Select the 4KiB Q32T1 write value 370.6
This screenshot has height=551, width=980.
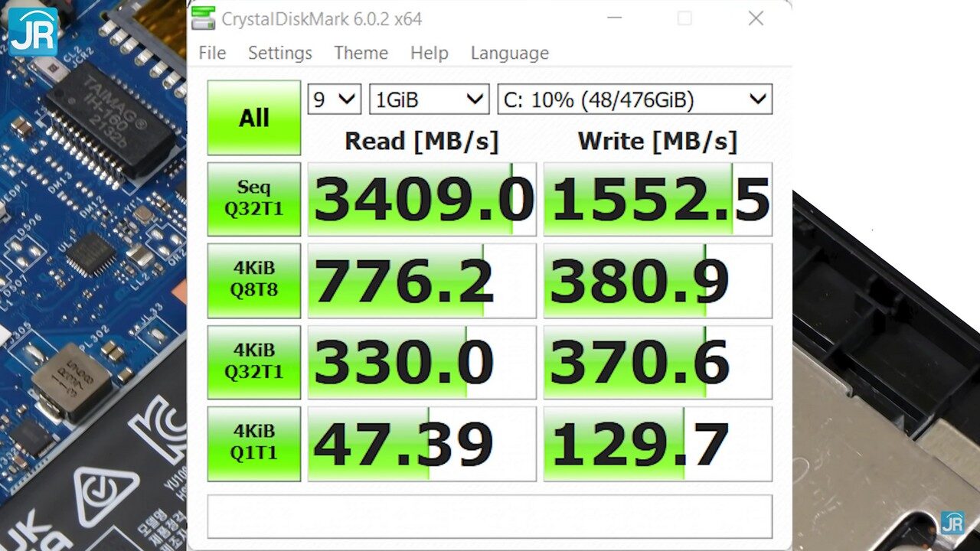click(658, 362)
